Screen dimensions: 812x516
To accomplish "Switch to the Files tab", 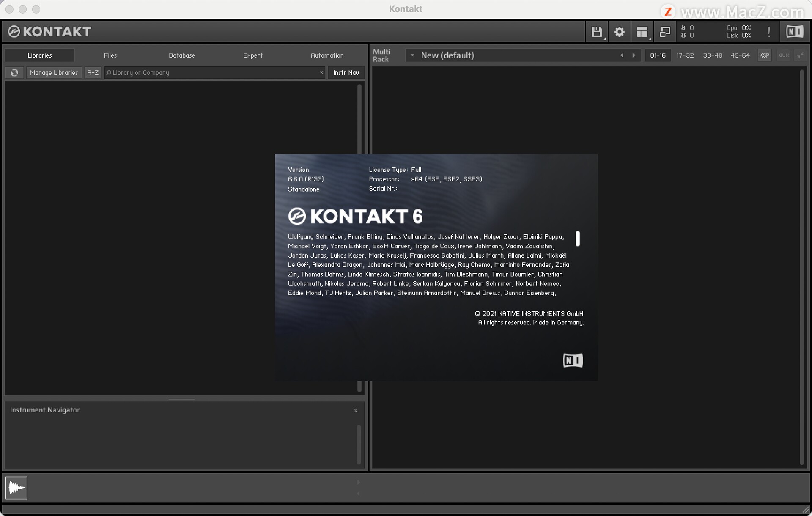I will pos(110,55).
